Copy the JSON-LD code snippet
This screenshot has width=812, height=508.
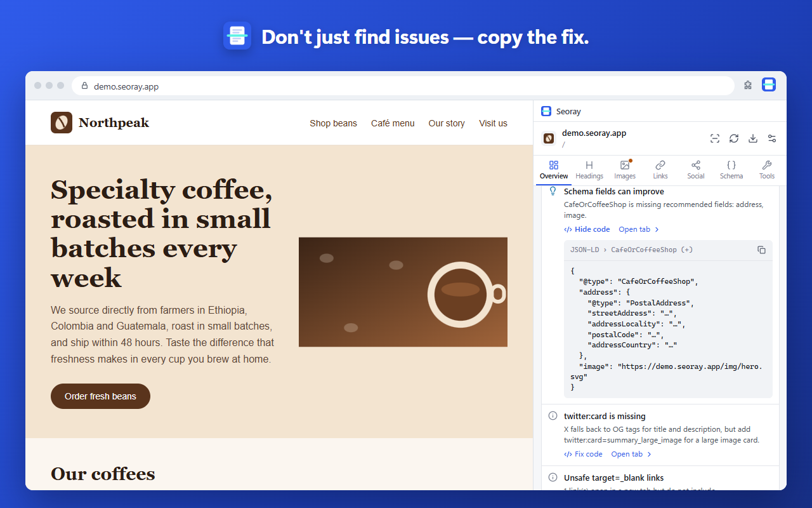point(761,250)
